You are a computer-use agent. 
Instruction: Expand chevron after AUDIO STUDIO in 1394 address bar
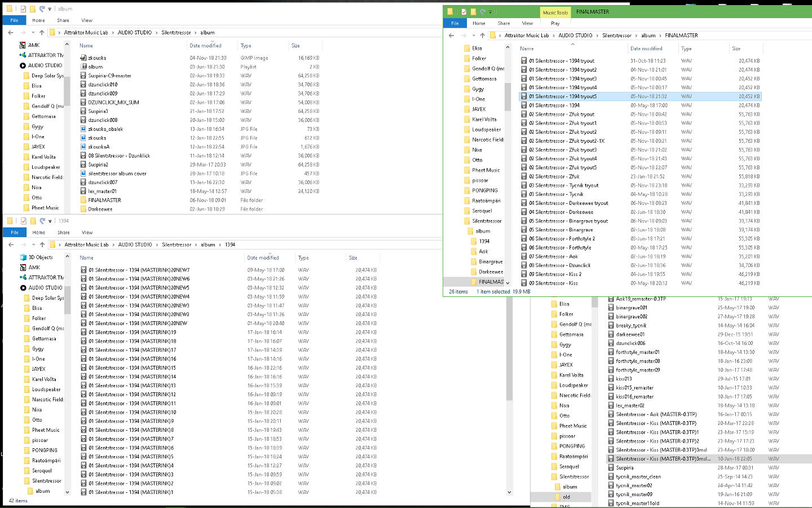(x=157, y=245)
